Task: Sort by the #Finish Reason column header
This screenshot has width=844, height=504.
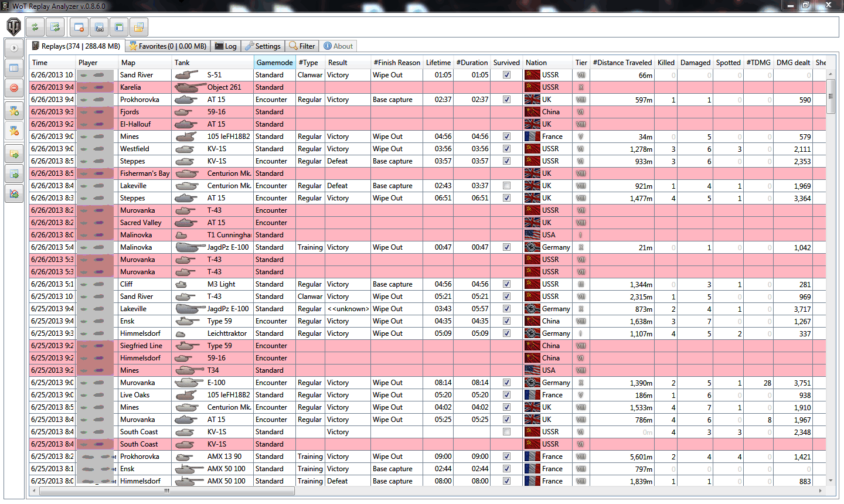Action: tap(397, 63)
